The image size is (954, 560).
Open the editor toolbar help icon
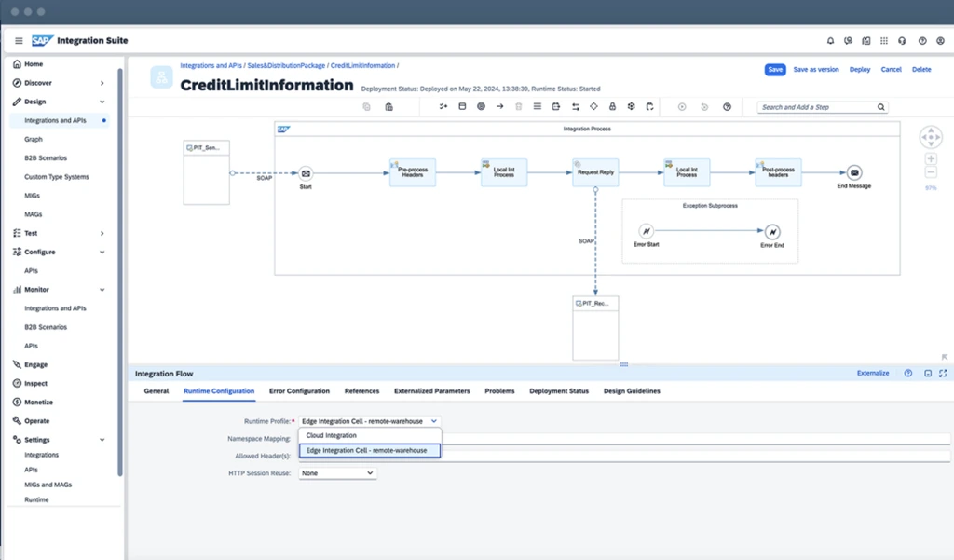point(727,107)
